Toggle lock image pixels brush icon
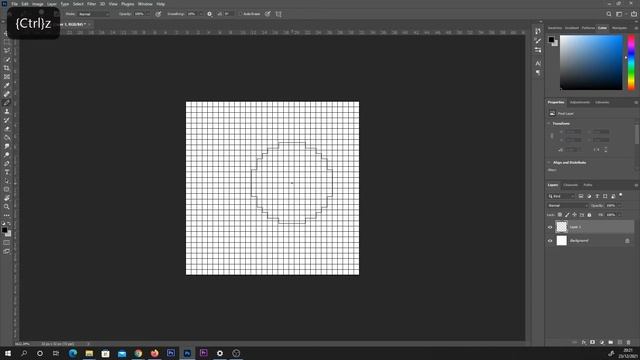This screenshot has width=640, height=360. (567, 215)
